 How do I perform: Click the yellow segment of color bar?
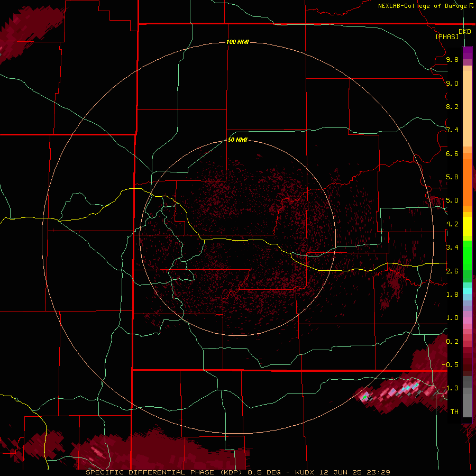point(467,226)
